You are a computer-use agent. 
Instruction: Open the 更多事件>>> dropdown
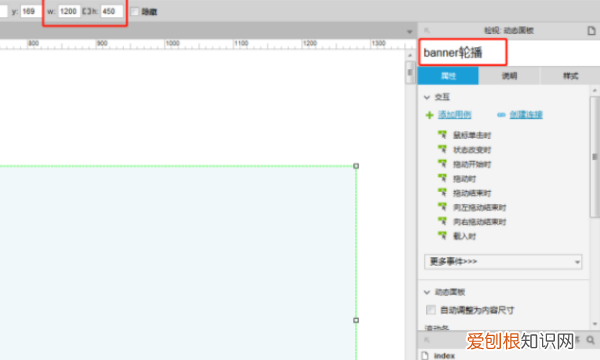tap(503, 262)
